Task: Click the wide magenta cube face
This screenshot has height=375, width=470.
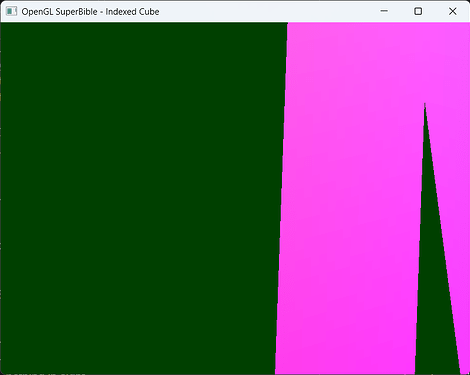Action: (x=350, y=167)
